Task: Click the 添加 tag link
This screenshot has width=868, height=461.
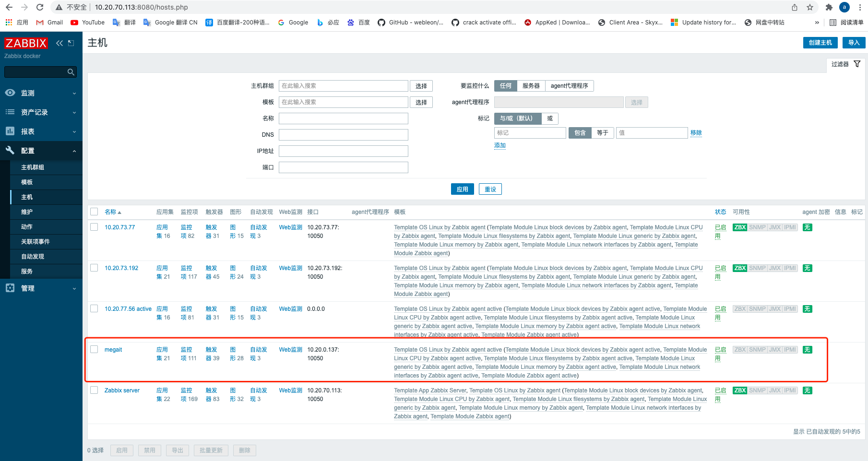Action: (500, 145)
